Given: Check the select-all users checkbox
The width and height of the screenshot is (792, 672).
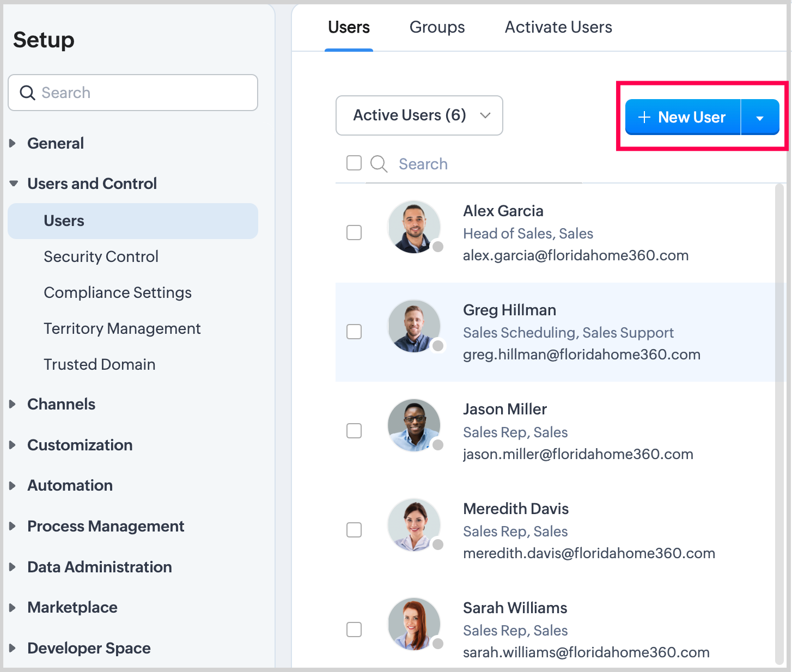Looking at the screenshot, I should point(354,163).
